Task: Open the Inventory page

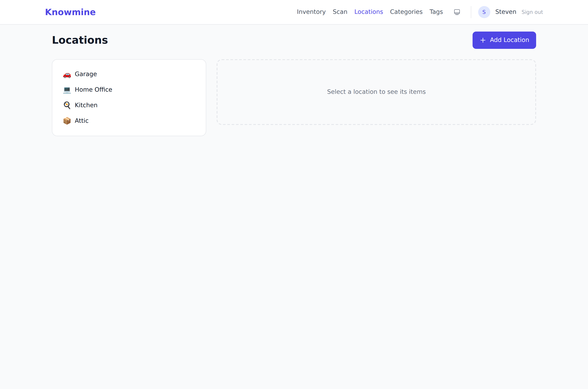Action: [x=311, y=12]
